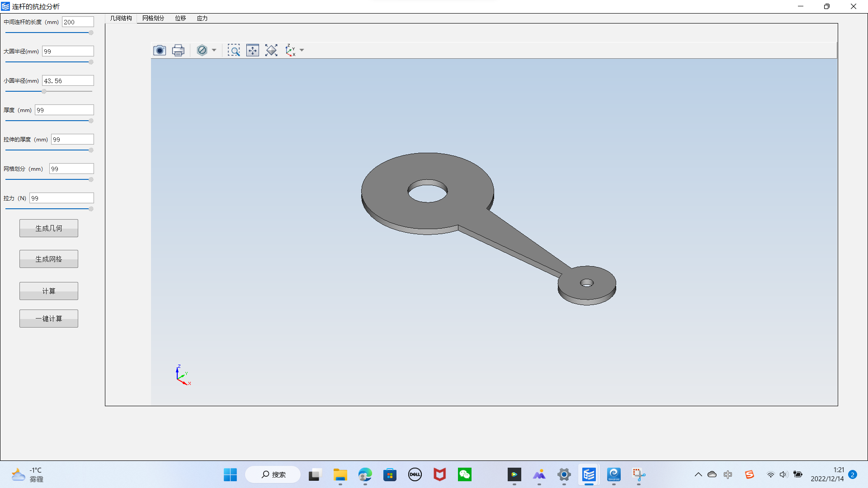Click the 小圆半径 input field showing 43.56
This screenshot has height=488, width=868.
68,80
